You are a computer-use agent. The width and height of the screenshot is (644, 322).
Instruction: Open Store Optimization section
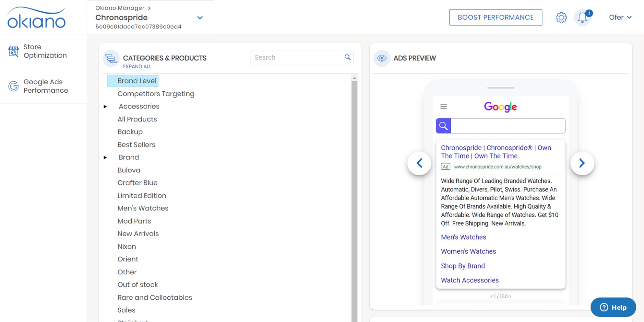[x=43, y=51]
